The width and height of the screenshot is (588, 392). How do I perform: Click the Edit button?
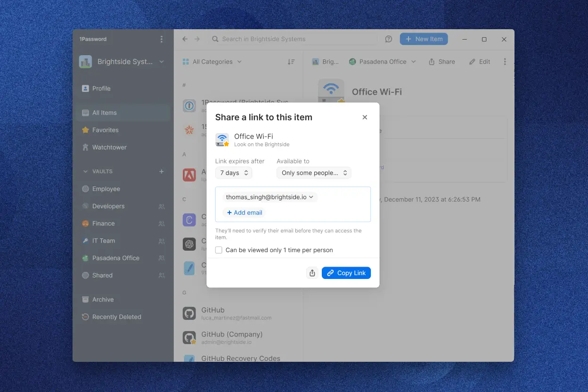click(480, 62)
